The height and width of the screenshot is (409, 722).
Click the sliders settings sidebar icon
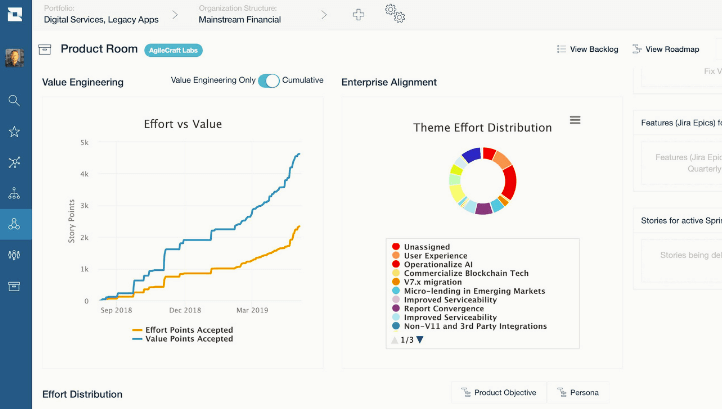14,255
